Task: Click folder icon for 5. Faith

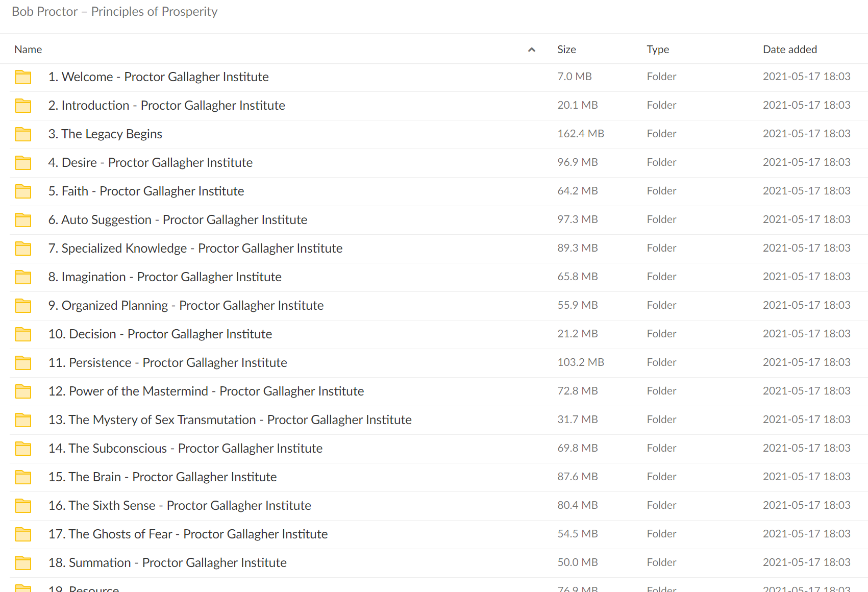Action: click(x=23, y=191)
